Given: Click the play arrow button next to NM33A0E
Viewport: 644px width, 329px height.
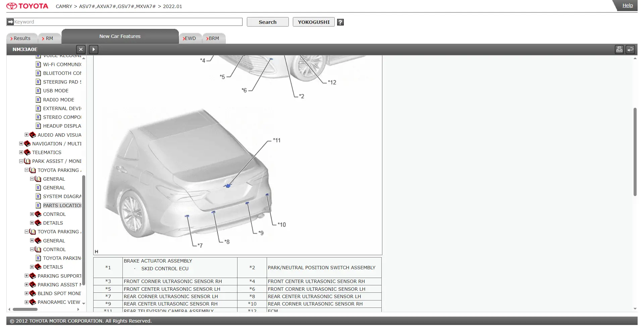Looking at the screenshot, I should [x=94, y=49].
